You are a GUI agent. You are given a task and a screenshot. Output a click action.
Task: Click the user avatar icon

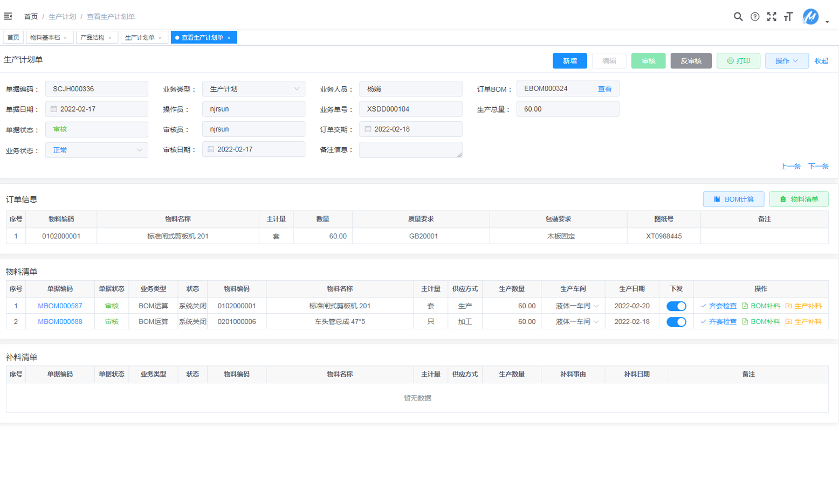(810, 17)
